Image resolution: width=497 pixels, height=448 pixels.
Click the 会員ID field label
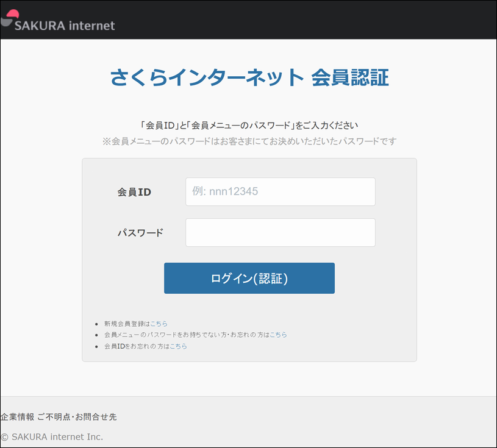pyautogui.click(x=134, y=192)
